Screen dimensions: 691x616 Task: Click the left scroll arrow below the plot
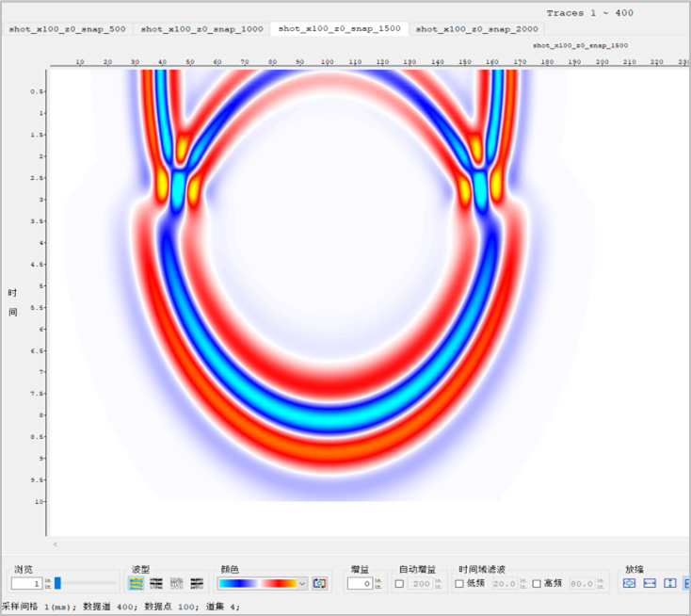coord(55,544)
